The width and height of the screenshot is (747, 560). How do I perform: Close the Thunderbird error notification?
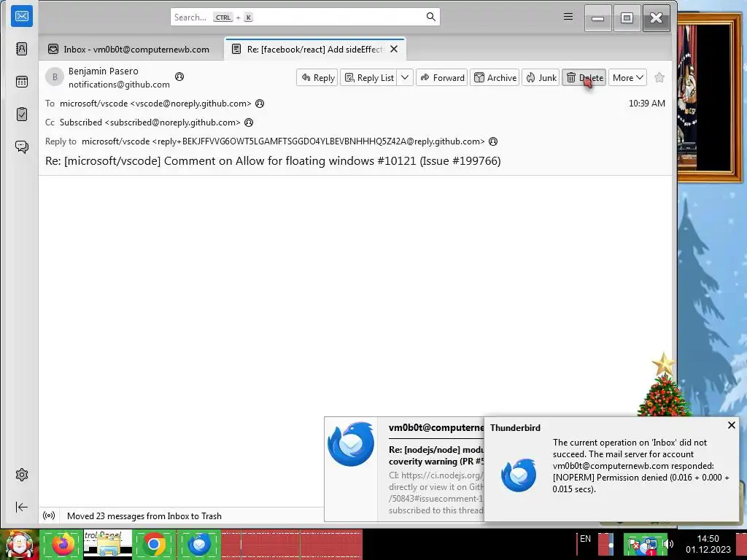point(731,425)
